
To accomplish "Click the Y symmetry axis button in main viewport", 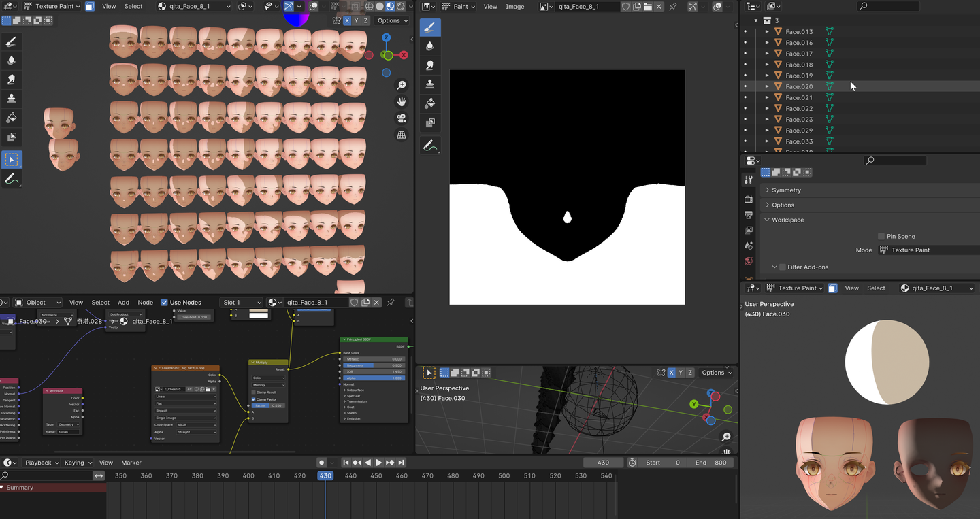I will coord(357,21).
